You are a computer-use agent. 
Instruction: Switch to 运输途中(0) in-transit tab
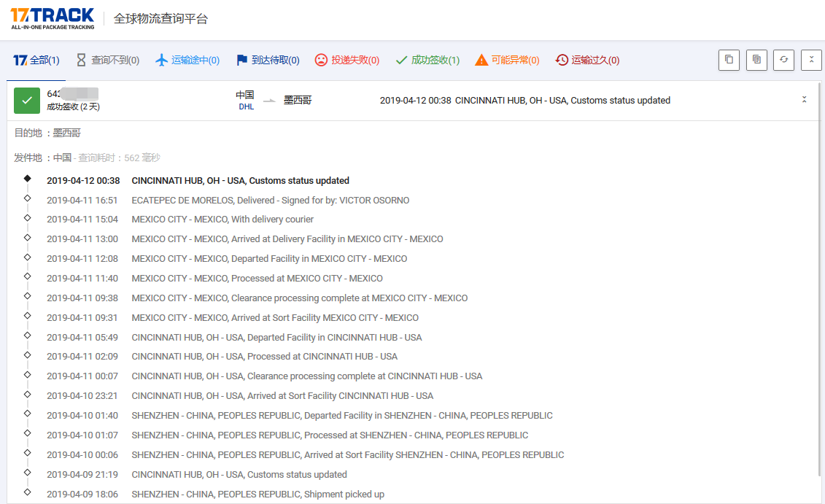187,61
